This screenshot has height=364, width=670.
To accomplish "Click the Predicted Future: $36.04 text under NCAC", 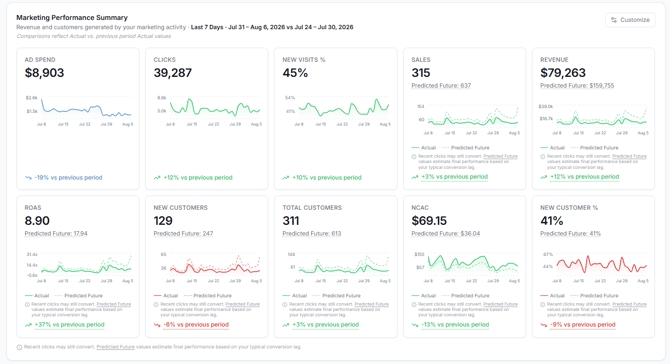I will point(446,234).
